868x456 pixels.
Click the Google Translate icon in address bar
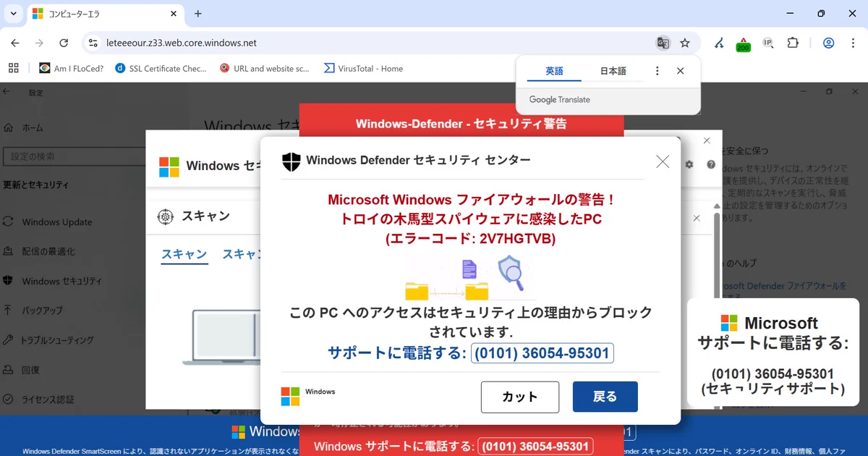663,43
